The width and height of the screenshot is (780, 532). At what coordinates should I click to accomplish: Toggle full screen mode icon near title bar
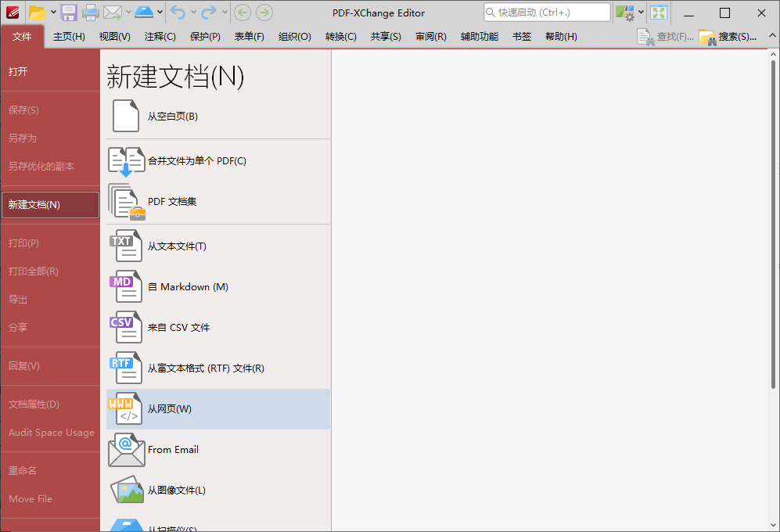point(658,13)
